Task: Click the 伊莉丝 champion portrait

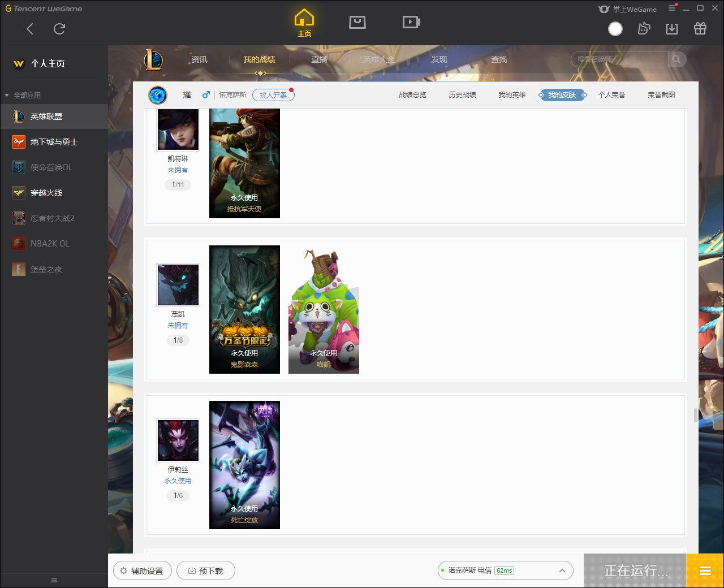Action: [x=178, y=440]
